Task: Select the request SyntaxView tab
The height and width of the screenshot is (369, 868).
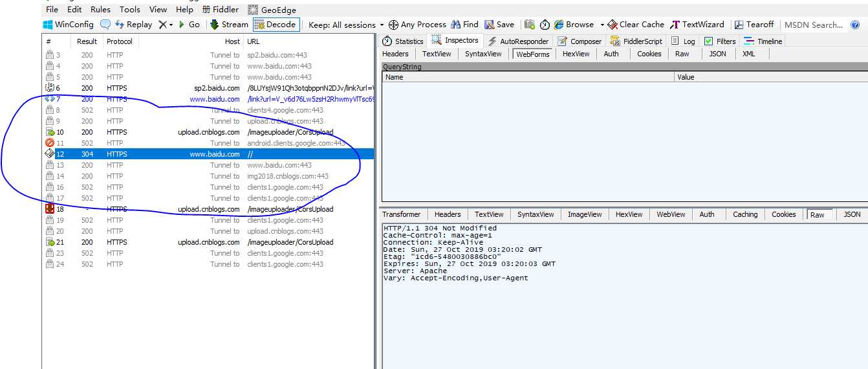Action: (x=483, y=54)
